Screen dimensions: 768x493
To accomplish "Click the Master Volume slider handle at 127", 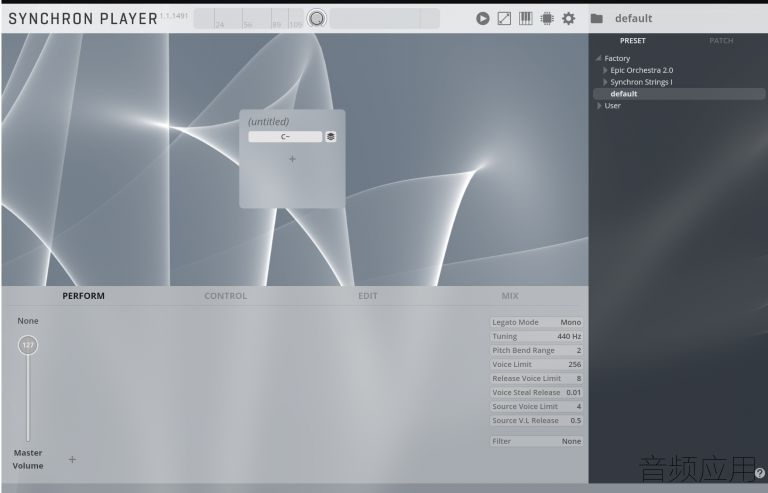I will pyautogui.click(x=28, y=345).
